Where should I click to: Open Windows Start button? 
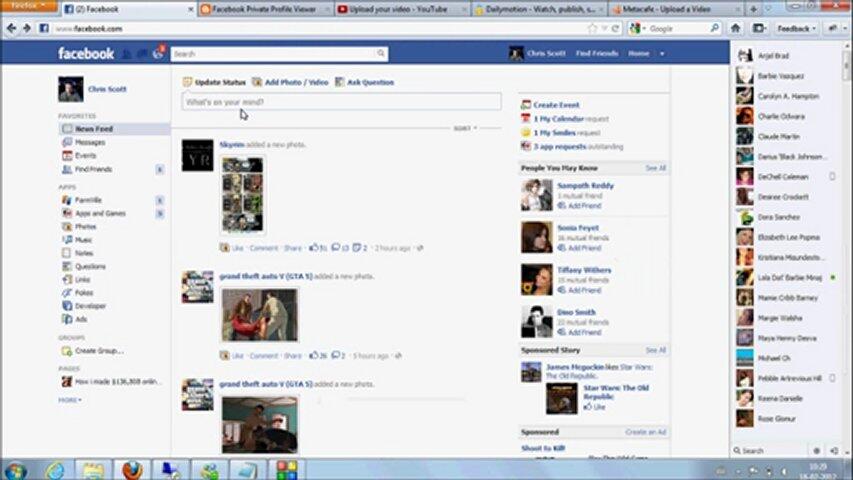[x=15, y=470]
